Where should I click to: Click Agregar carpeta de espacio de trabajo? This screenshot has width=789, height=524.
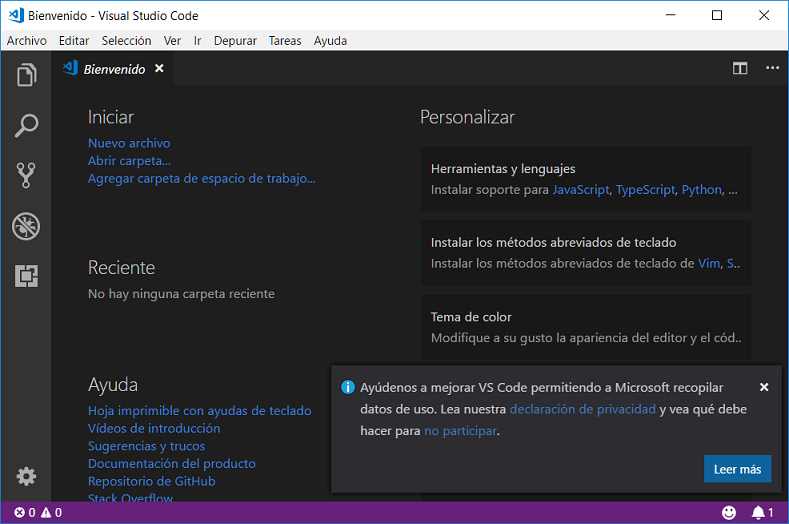tap(202, 179)
